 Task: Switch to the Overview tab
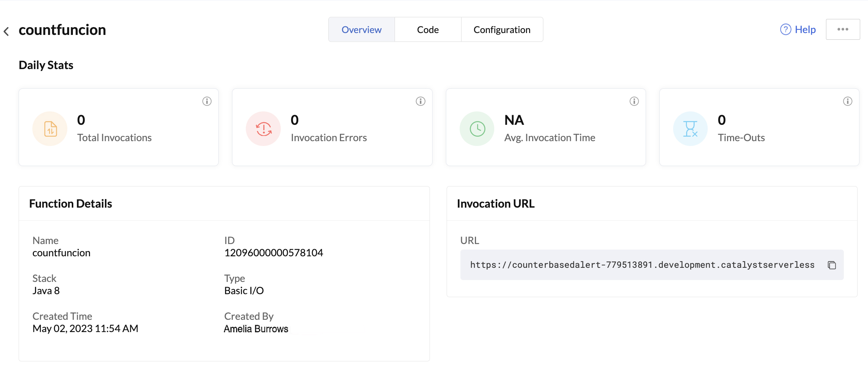[361, 30]
